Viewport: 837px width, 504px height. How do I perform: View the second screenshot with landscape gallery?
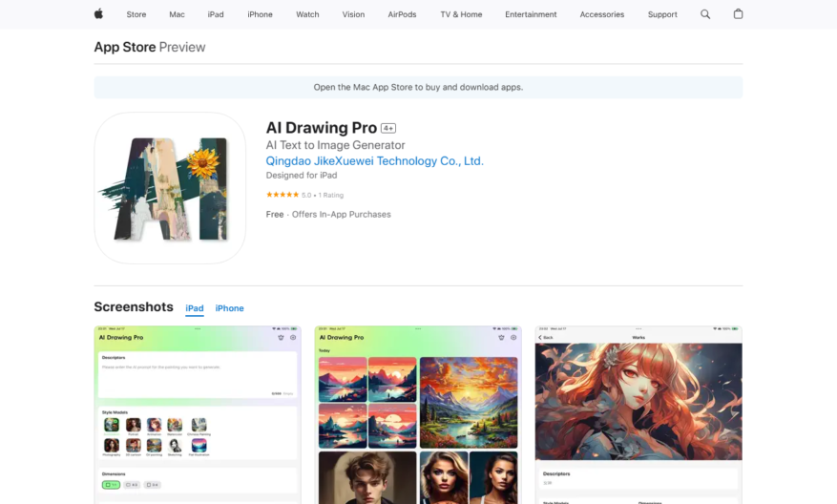(x=418, y=415)
